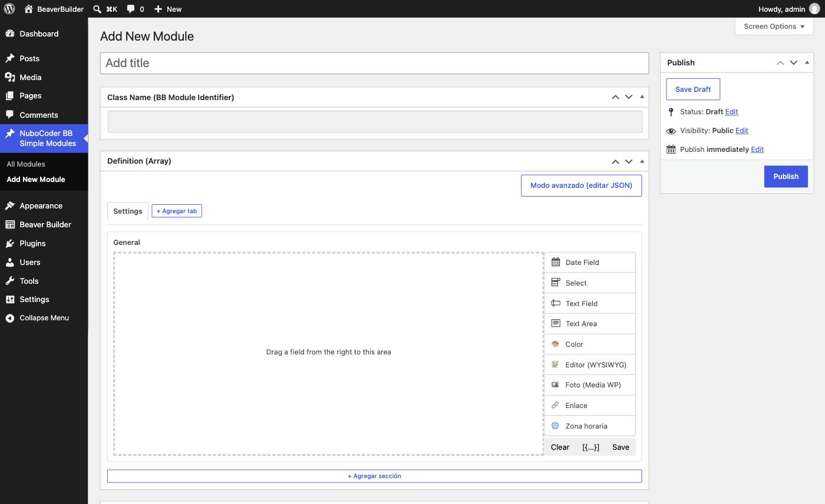The height and width of the screenshot is (504, 825).
Task: Edit the Status Draft link
Action: [x=731, y=112]
